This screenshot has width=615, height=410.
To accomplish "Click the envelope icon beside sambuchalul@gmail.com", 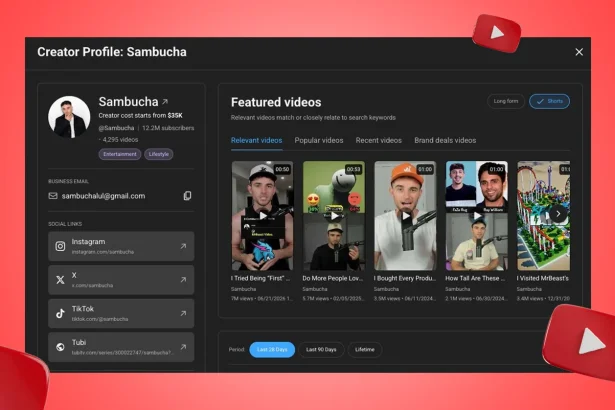I will pyautogui.click(x=53, y=196).
